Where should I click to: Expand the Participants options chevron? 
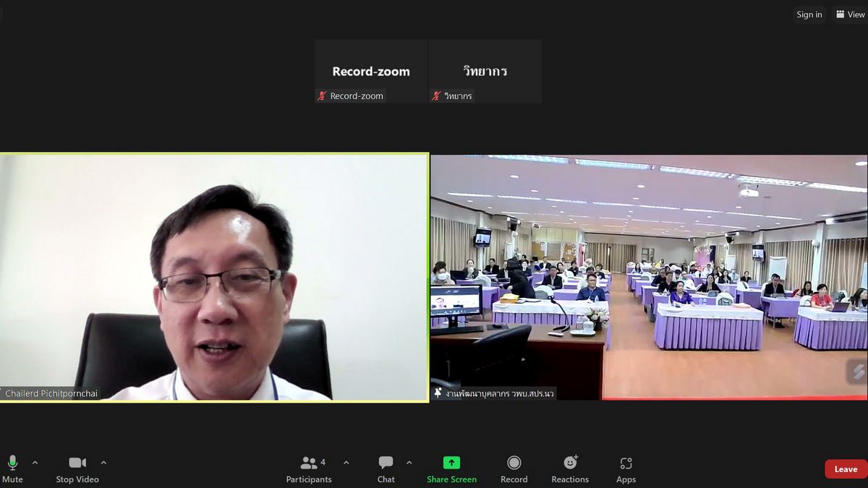pyautogui.click(x=346, y=463)
